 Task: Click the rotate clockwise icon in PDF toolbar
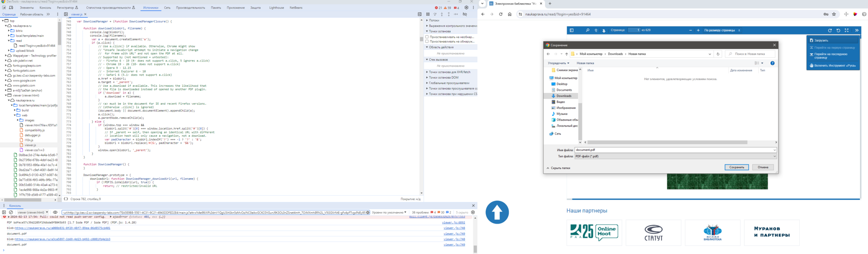point(830,30)
